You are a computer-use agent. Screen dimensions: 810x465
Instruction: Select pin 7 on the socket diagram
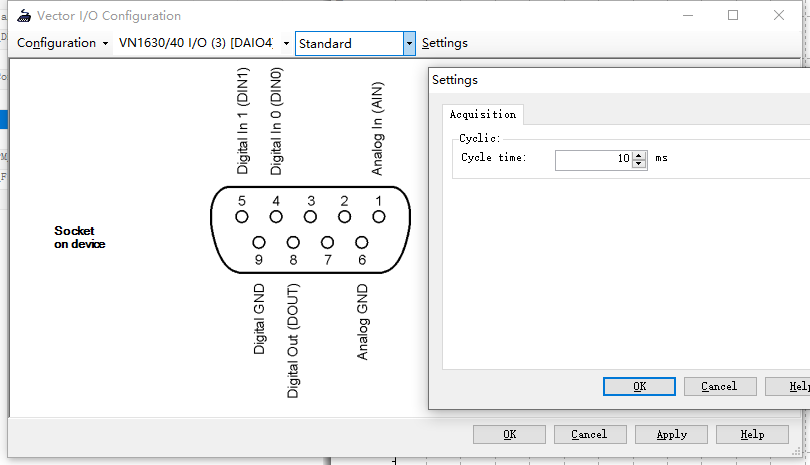click(328, 242)
